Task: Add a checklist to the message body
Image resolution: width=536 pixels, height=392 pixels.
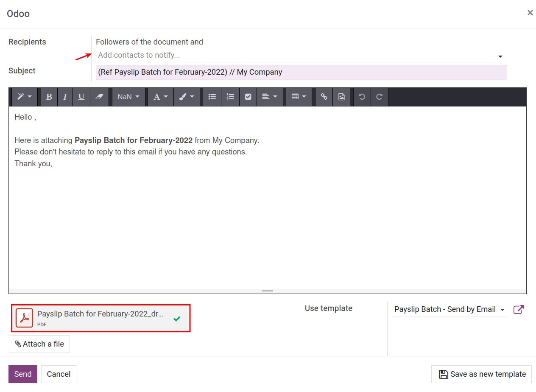Action: [248, 97]
